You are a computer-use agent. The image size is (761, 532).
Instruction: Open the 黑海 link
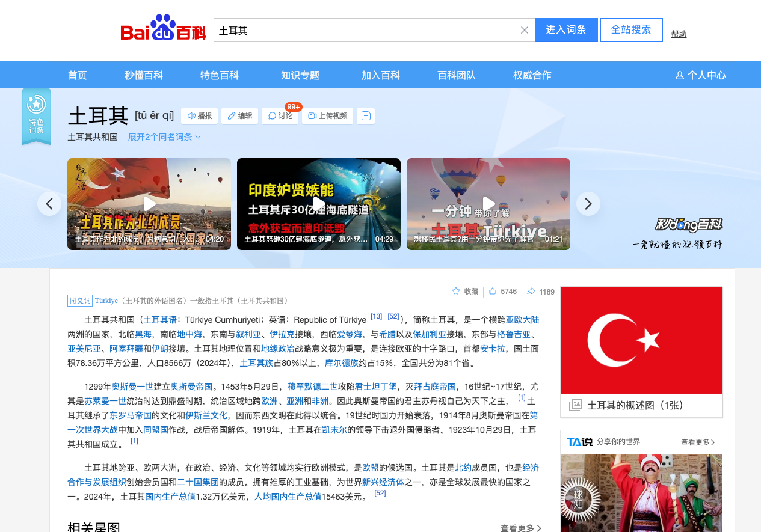143,334
